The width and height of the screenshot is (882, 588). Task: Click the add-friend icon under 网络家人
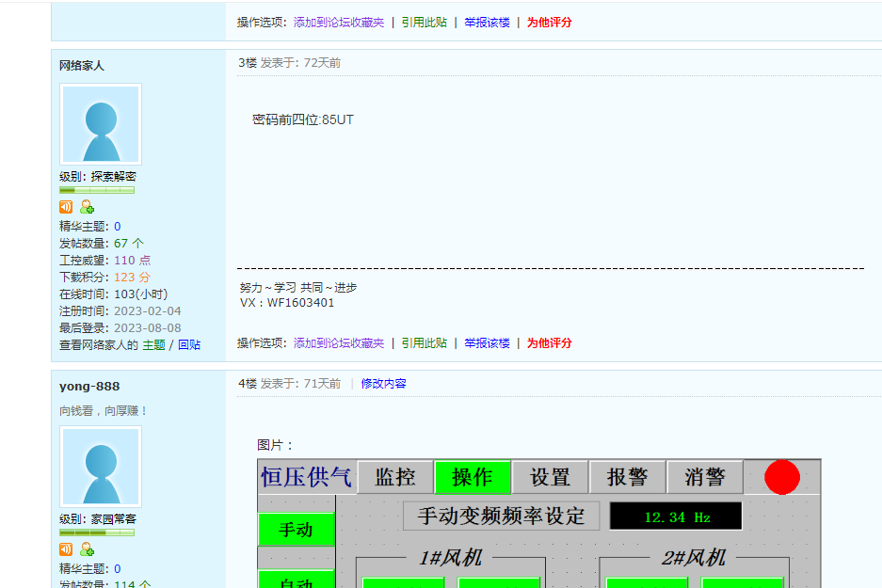[87, 207]
